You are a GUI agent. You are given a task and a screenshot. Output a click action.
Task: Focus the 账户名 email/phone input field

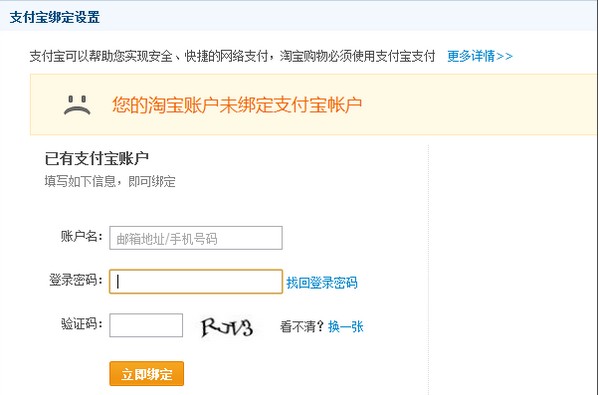196,238
